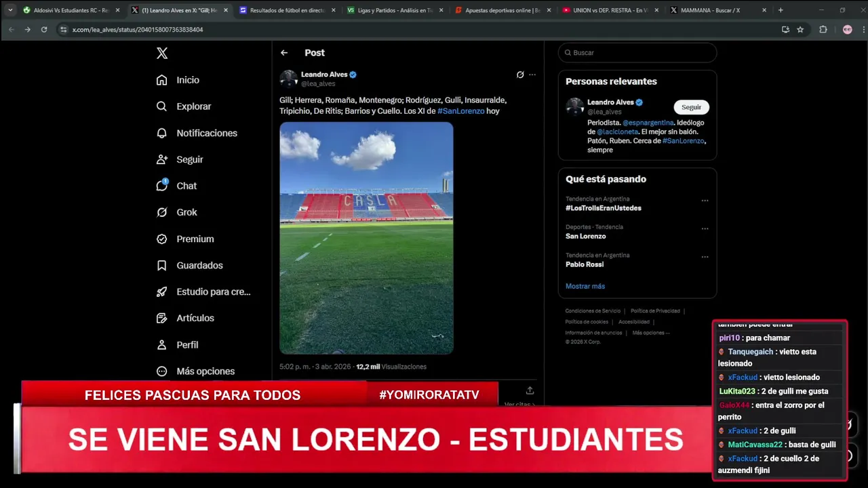Open options for San Lorenzo trend

tap(705, 229)
